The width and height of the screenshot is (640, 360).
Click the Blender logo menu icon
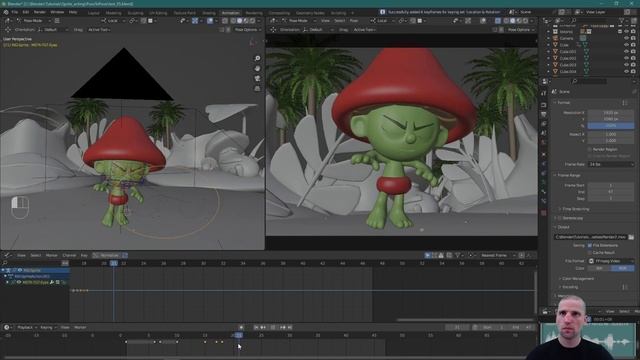tap(6, 12)
